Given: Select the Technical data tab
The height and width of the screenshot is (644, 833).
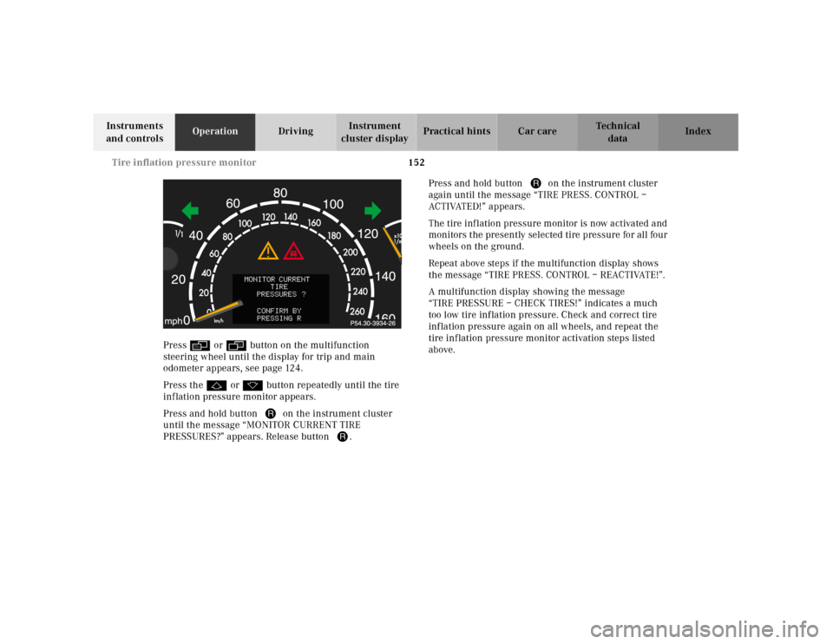Looking at the screenshot, I should (x=617, y=132).
